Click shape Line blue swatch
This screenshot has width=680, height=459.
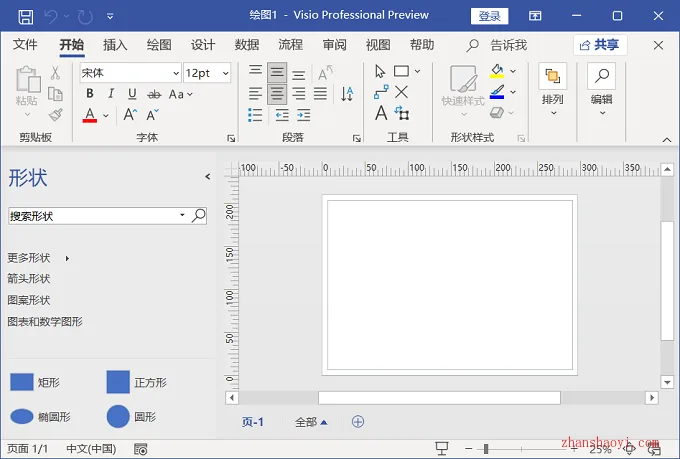(x=497, y=92)
